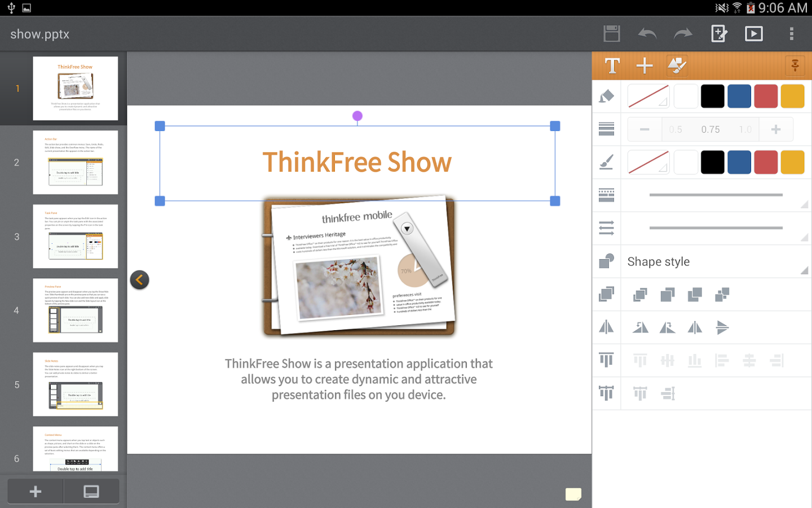
Task: Decrease line width with minus button
Action: [x=645, y=129]
